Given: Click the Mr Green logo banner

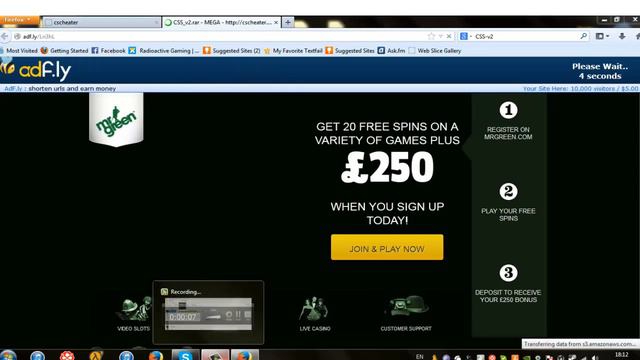Looking at the screenshot, I should click(116, 119).
